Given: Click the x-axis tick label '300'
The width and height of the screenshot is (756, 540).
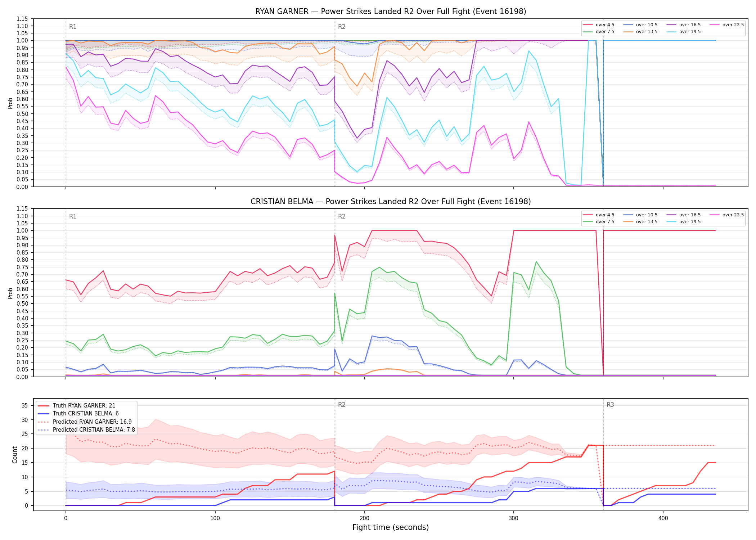Looking at the screenshot, I should click(514, 518).
